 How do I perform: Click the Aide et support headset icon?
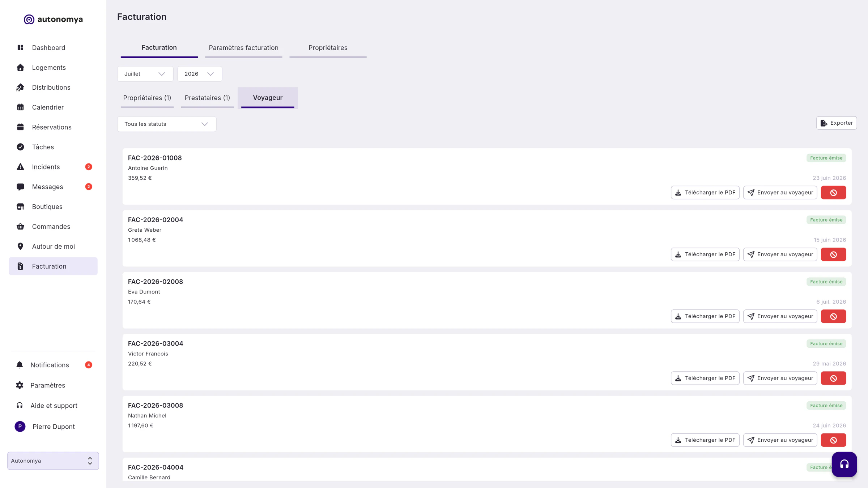pos(20,406)
